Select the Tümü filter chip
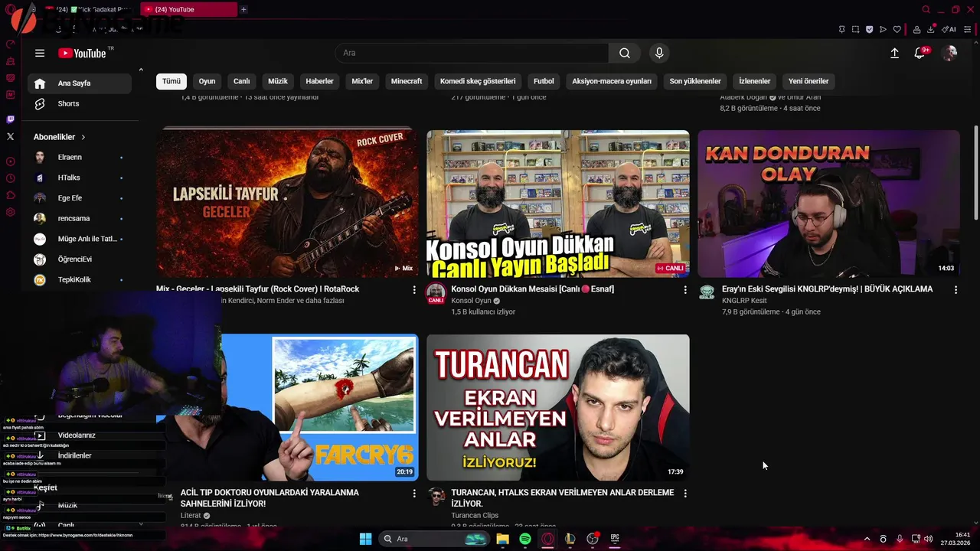The image size is (980, 551). pyautogui.click(x=171, y=81)
